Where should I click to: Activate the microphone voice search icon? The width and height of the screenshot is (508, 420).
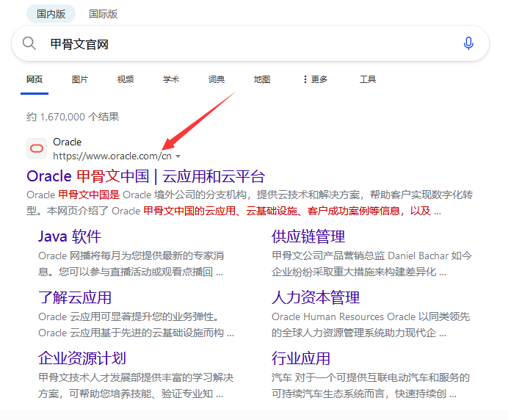click(x=468, y=44)
